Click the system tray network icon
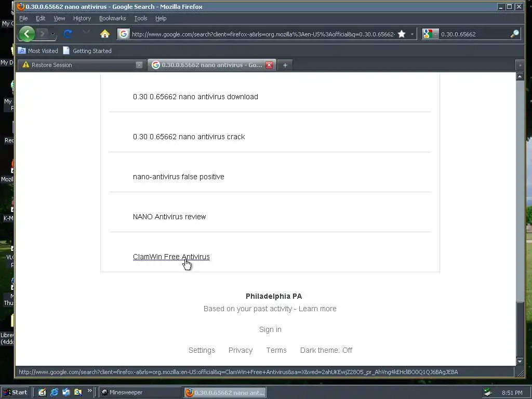The width and height of the screenshot is (532, 399). (x=488, y=393)
